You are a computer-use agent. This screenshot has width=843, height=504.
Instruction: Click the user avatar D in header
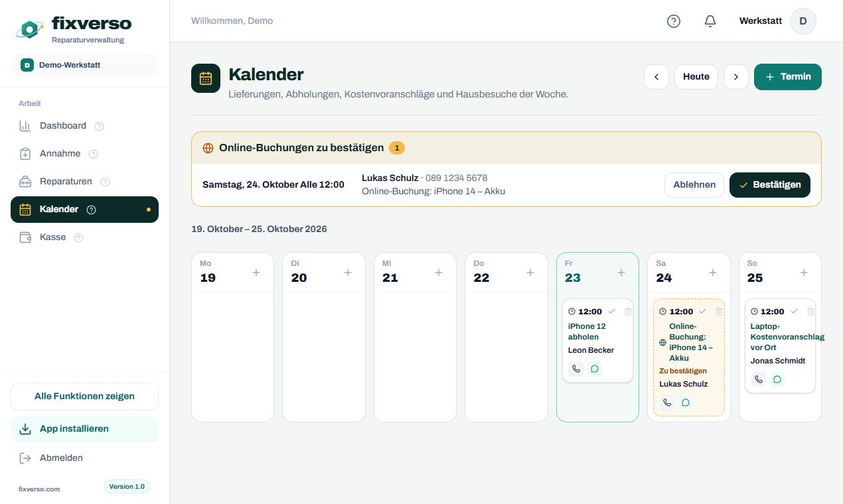pos(803,21)
